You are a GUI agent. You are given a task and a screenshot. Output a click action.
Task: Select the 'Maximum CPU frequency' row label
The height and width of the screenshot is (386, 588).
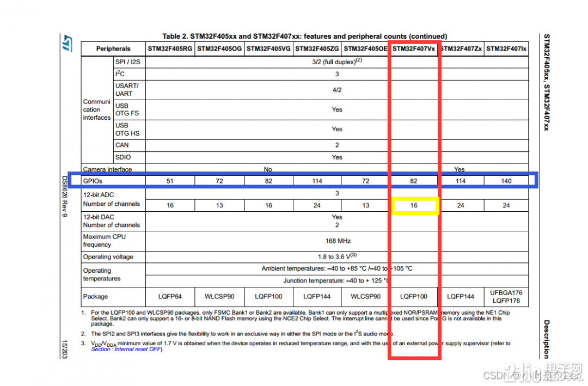104,241
